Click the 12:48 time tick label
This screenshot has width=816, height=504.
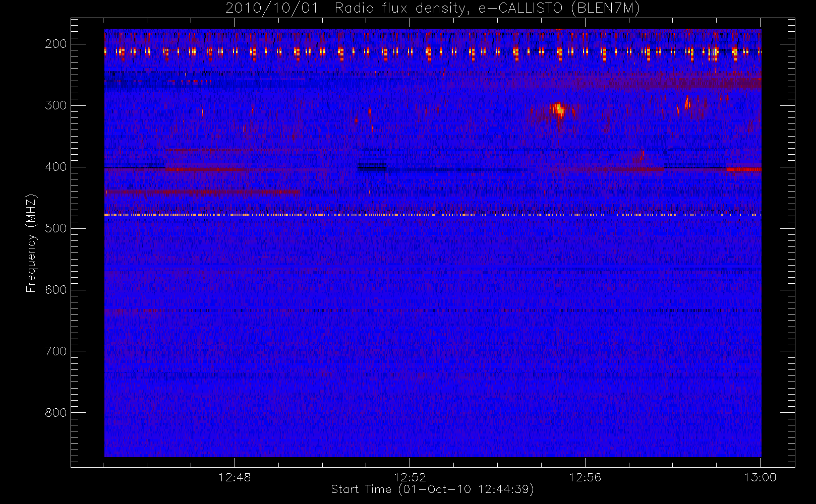(x=235, y=477)
